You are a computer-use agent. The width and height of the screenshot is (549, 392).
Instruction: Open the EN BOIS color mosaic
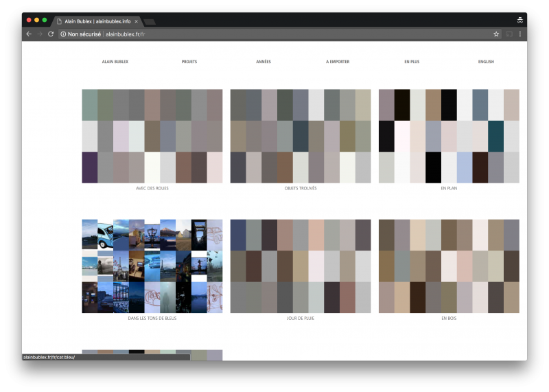click(x=449, y=266)
